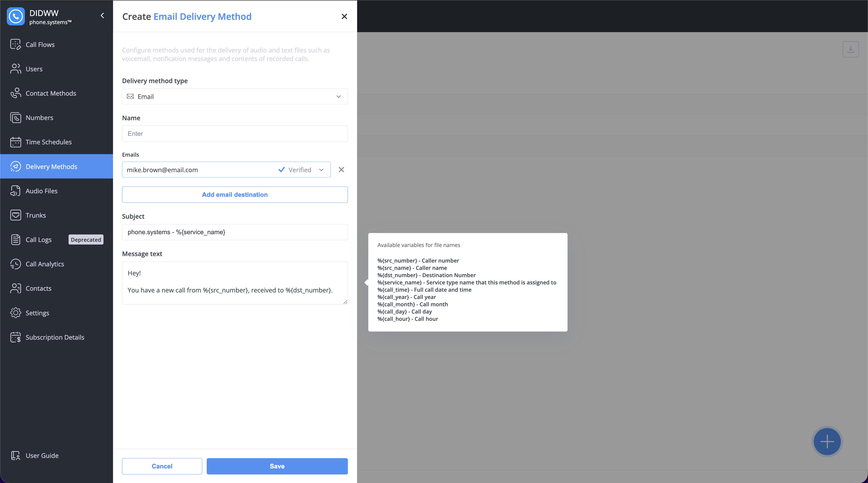Click Add email destination button
This screenshot has width=868, height=483.
[235, 195]
